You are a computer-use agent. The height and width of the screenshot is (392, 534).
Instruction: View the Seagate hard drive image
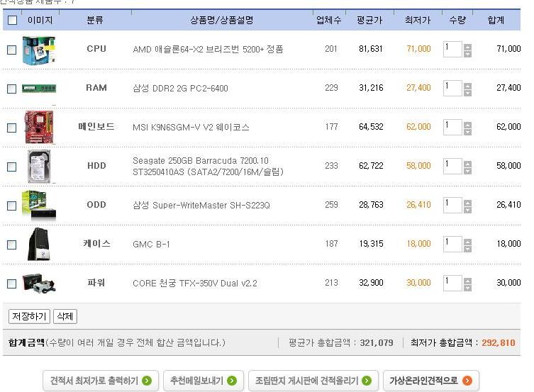point(39,167)
